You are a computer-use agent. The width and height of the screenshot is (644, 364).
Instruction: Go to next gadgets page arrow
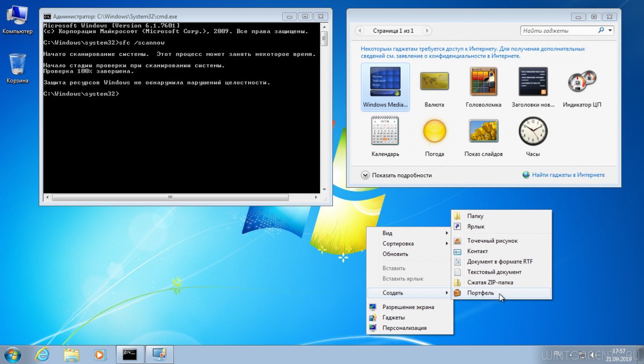pyautogui.click(x=427, y=31)
